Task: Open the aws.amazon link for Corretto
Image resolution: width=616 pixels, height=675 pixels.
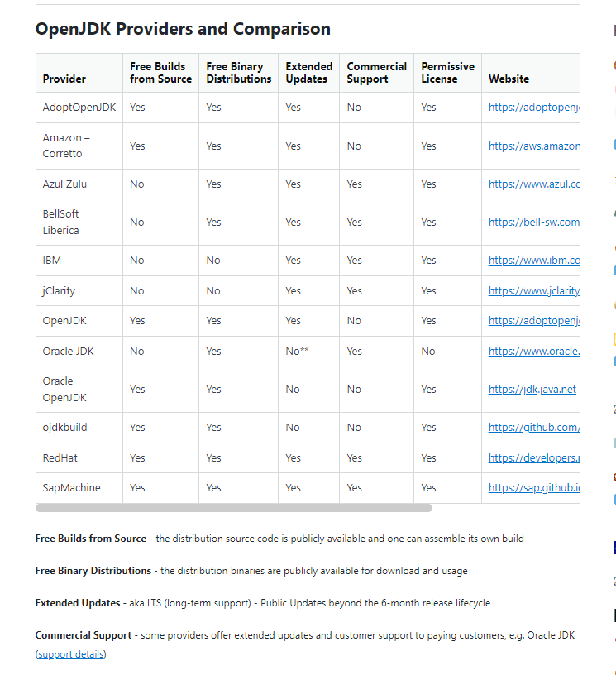Action: click(534, 146)
